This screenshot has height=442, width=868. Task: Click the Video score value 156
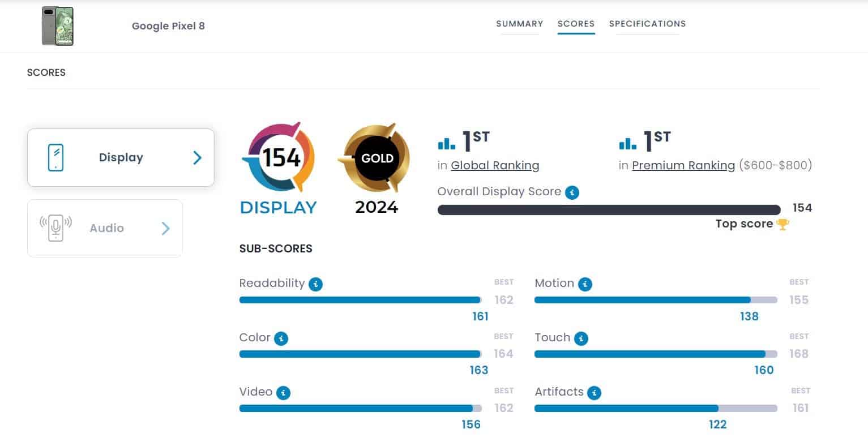pyautogui.click(x=471, y=424)
